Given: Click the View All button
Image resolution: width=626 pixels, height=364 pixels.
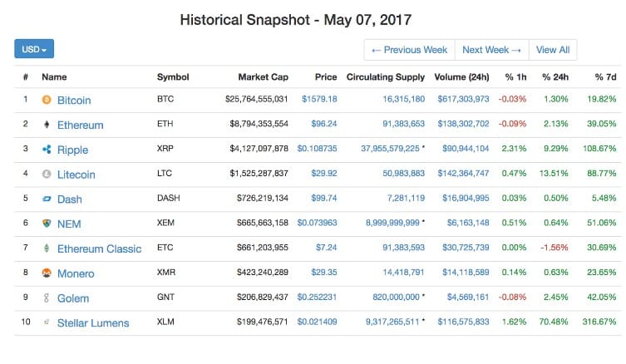Looking at the screenshot, I should coord(553,50).
